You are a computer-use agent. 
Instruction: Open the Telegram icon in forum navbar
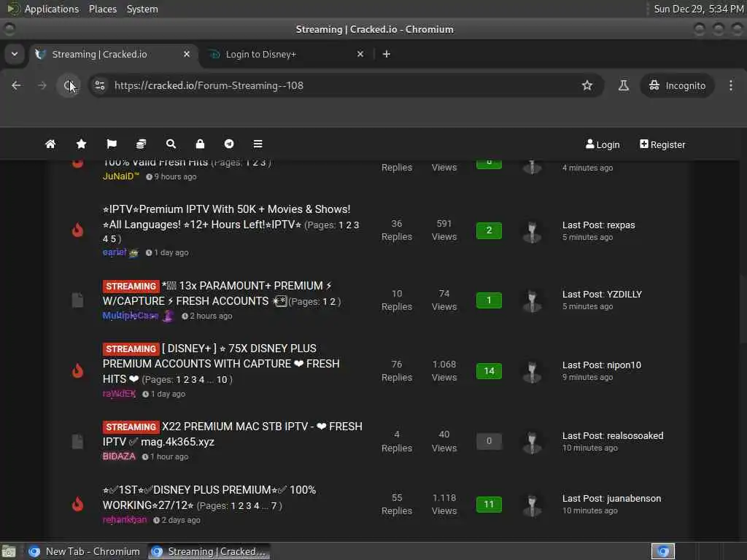tap(229, 144)
